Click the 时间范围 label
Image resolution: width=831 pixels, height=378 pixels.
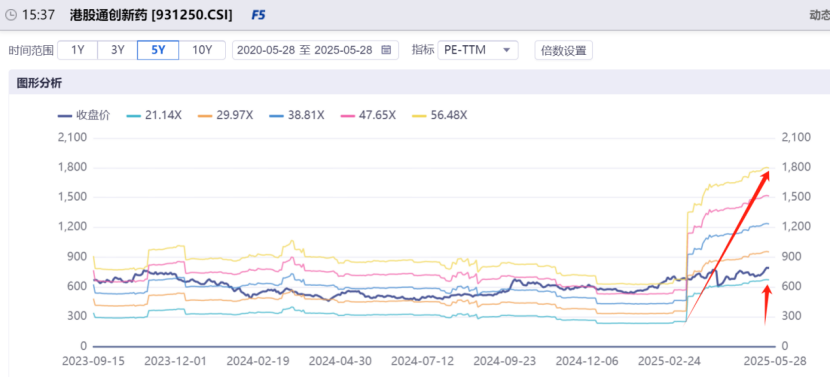[x=31, y=51]
